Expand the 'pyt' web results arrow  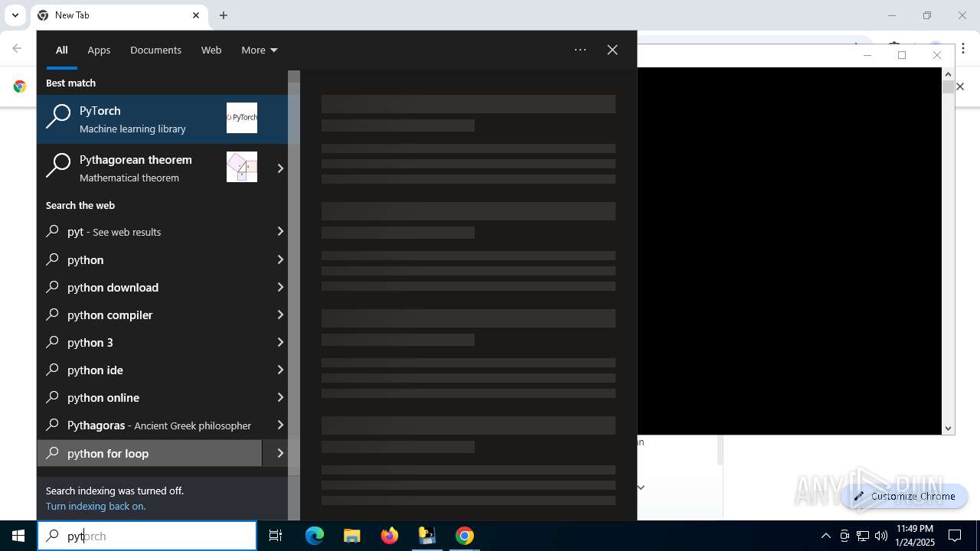(280, 232)
